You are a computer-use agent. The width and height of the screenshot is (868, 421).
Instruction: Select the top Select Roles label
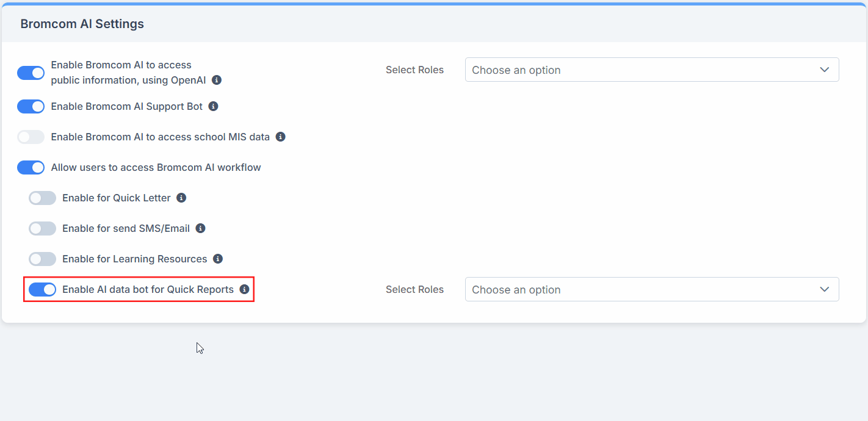click(x=414, y=70)
